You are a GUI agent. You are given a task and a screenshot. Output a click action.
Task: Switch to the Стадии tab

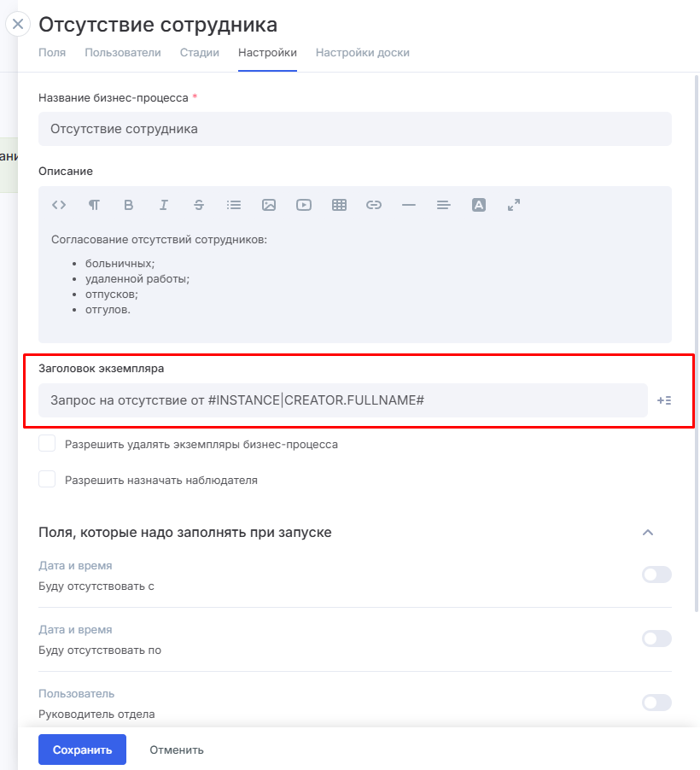point(200,53)
